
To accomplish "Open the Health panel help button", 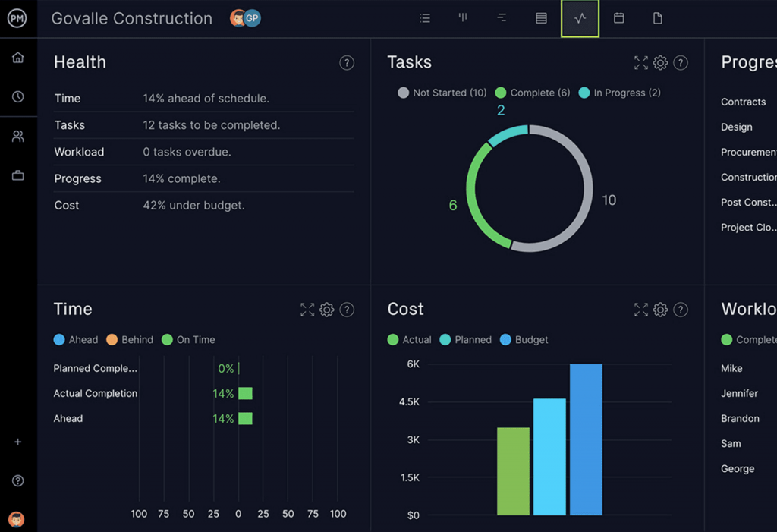I will pos(347,63).
